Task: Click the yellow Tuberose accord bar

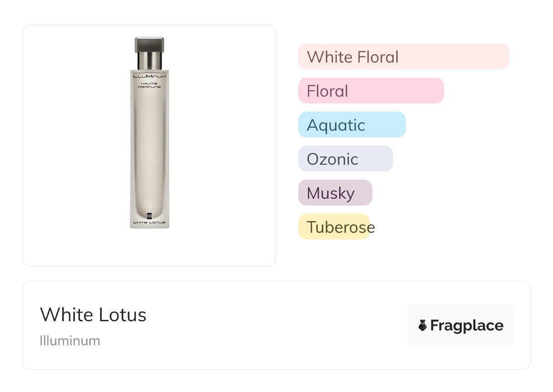Action: click(x=334, y=227)
